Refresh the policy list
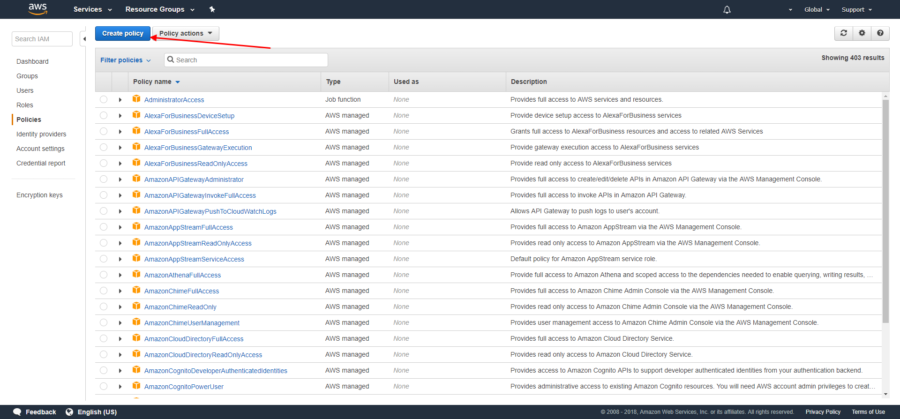Viewport: 900px width, 419px height. [x=844, y=33]
